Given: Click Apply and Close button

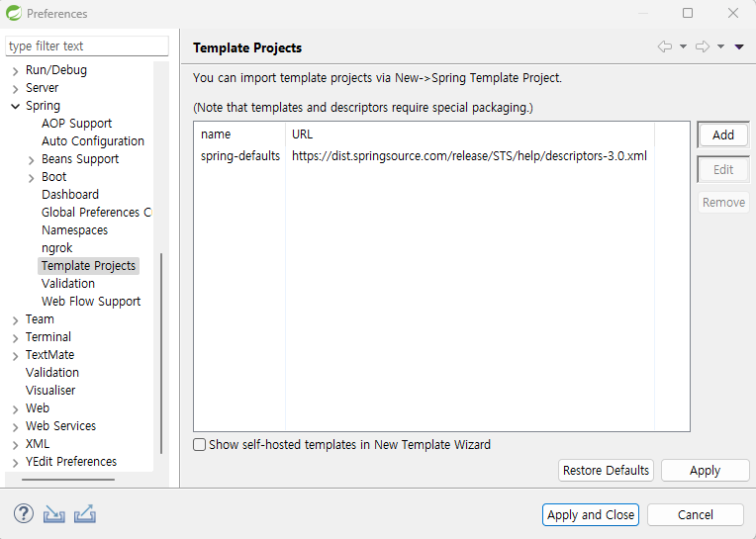Looking at the screenshot, I should coord(591,514).
